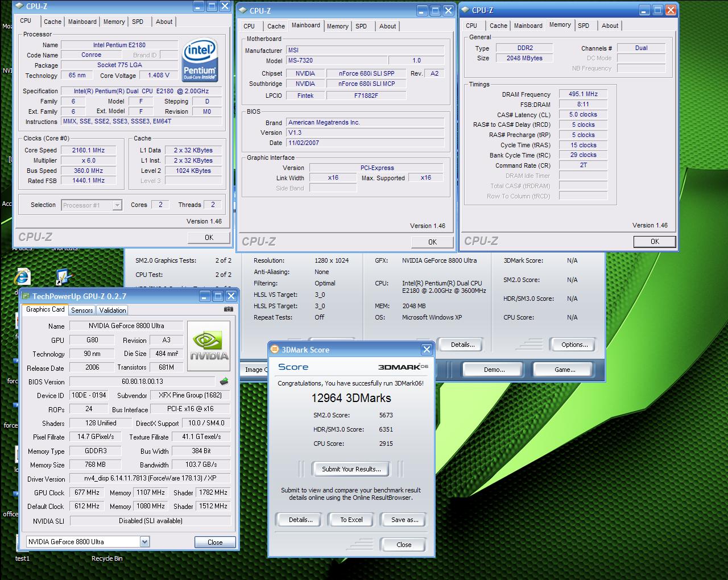Click OK in the CPU-Z Memory window
The width and height of the screenshot is (728, 580).
coord(655,241)
